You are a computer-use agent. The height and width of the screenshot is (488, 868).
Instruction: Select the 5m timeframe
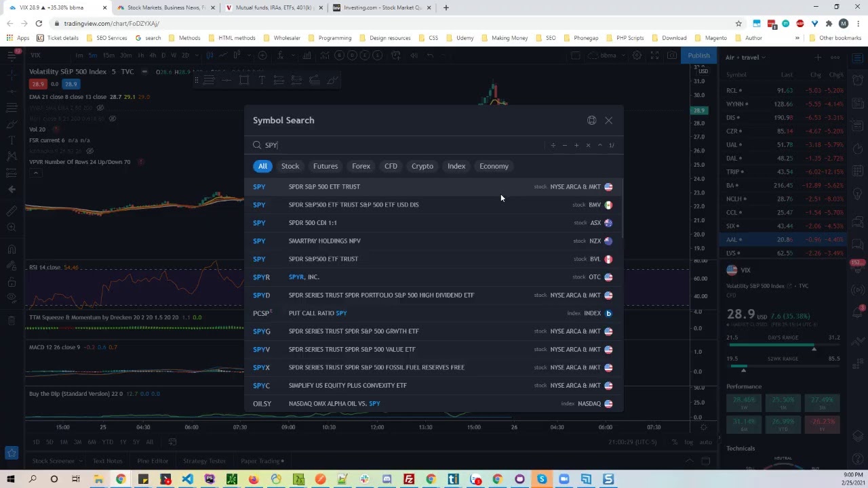click(92, 56)
